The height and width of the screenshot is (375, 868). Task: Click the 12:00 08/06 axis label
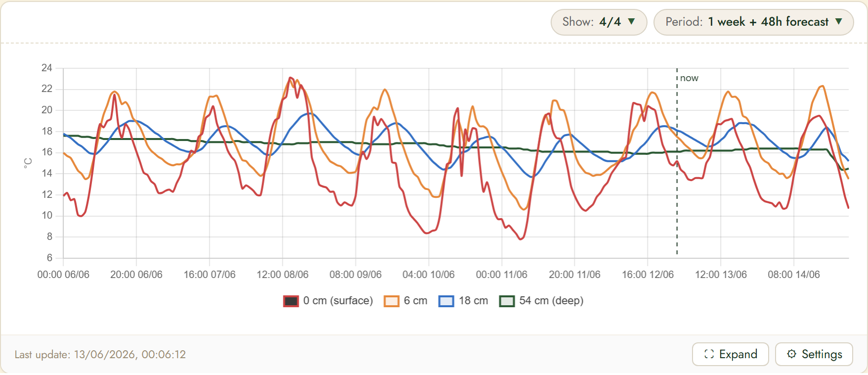tap(283, 275)
